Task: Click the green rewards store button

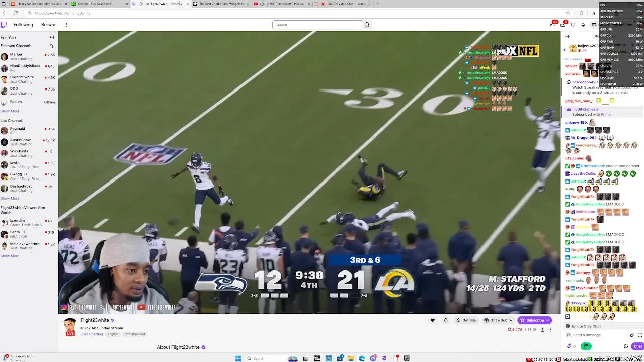Action: pos(586,346)
